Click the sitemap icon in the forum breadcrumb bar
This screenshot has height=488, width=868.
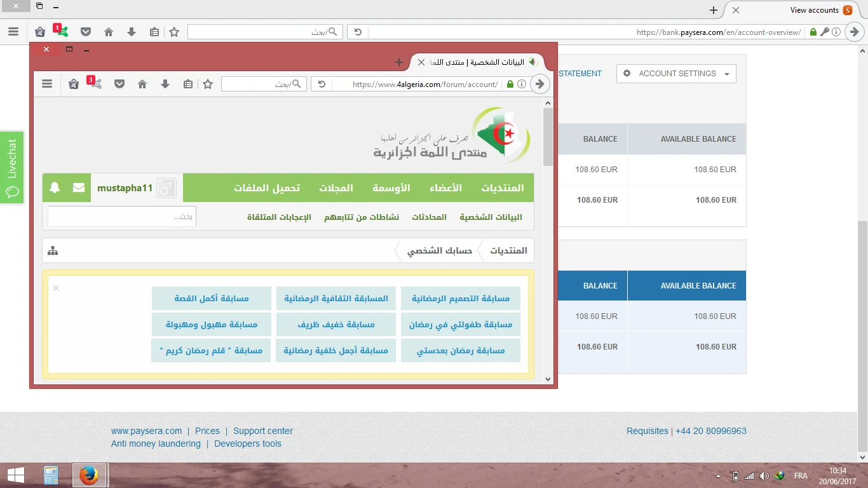(53, 251)
